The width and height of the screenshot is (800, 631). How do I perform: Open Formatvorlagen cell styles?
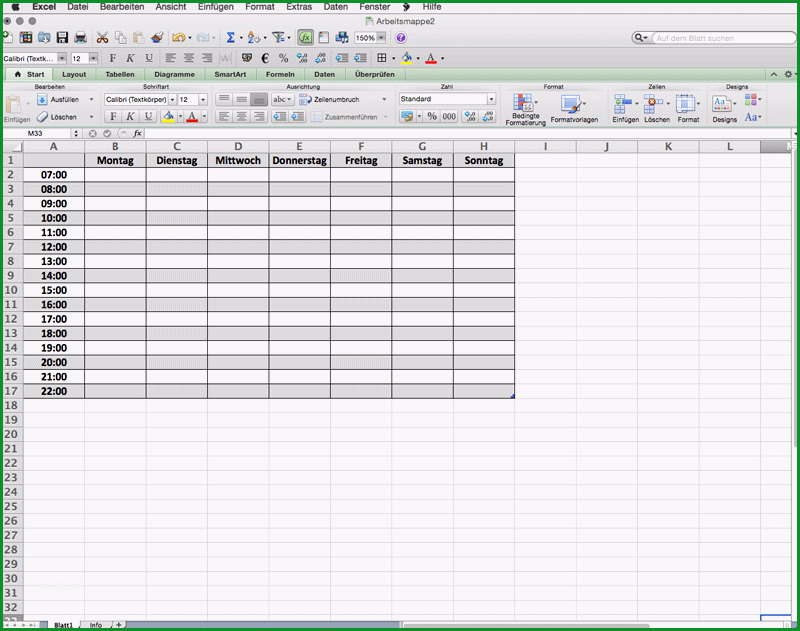coord(574,109)
